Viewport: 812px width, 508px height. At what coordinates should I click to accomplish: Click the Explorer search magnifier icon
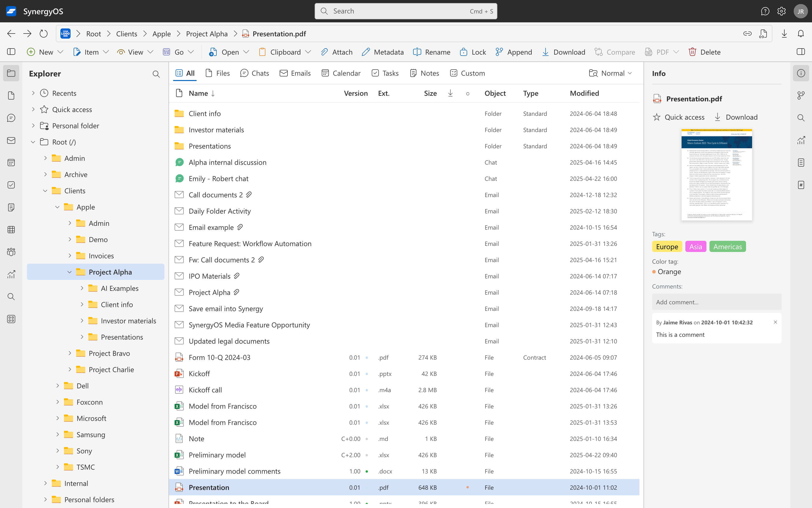tap(156, 74)
